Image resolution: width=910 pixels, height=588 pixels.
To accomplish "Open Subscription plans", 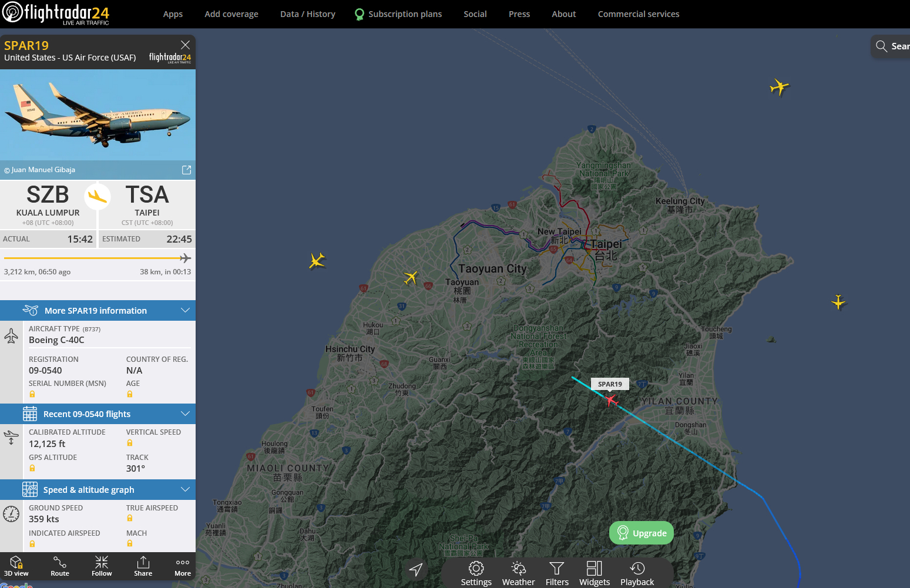I will [398, 14].
